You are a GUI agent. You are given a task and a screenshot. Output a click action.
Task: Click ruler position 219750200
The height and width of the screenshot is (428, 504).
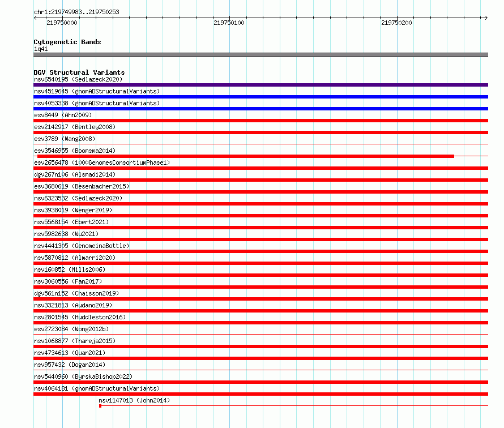[396, 23]
